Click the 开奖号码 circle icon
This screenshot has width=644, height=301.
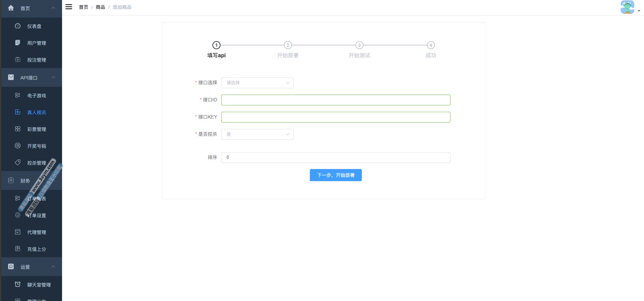(18, 146)
